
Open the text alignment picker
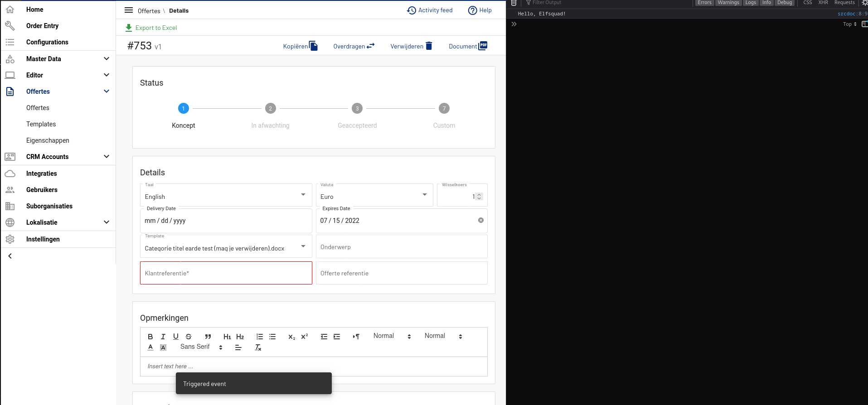coord(238,347)
